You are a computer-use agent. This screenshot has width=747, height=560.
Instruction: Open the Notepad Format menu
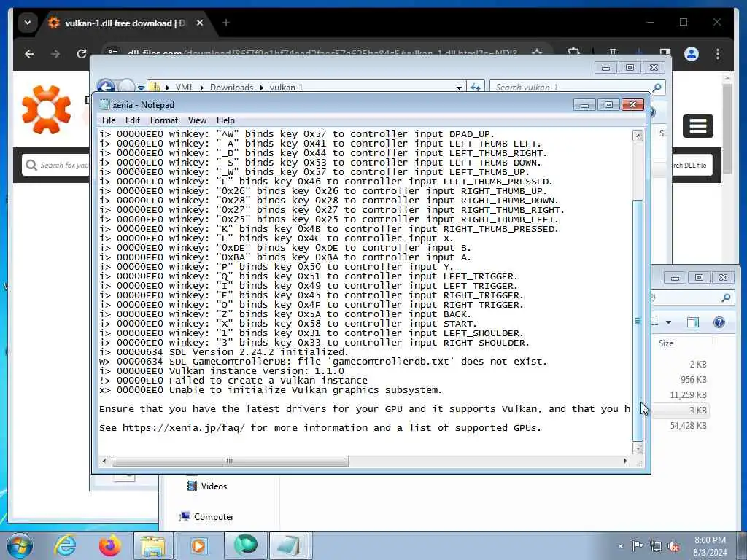point(164,120)
